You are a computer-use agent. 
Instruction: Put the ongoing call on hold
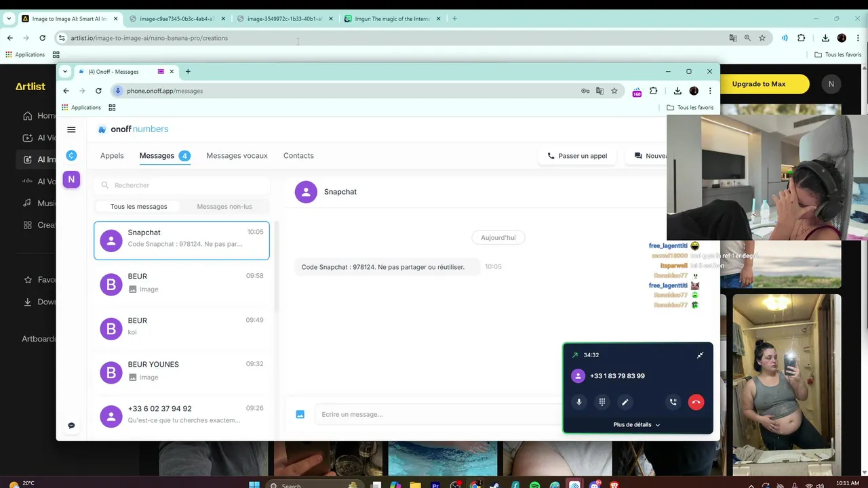[673, 402]
